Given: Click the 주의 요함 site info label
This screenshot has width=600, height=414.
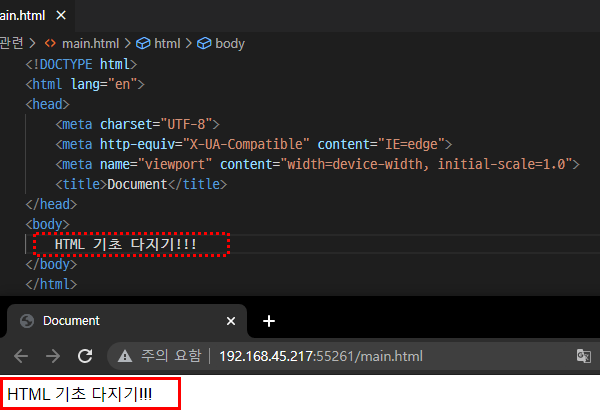Looking at the screenshot, I should (171, 356).
